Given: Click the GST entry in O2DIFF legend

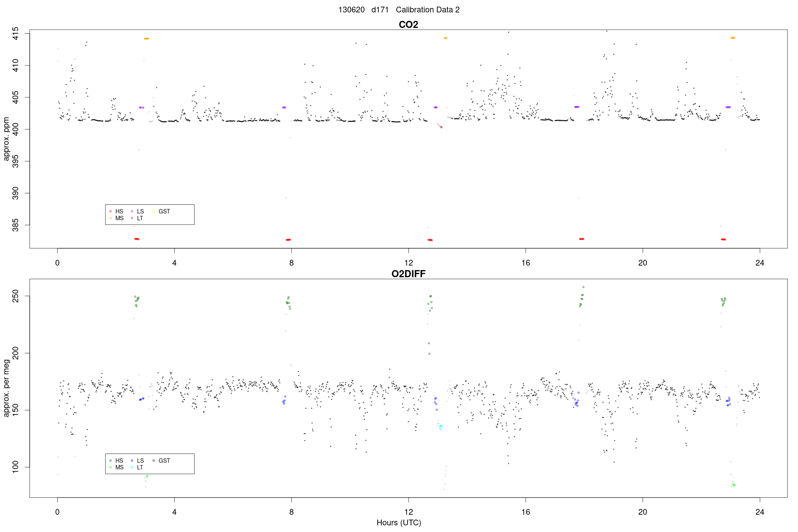Looking at the screenshot, I should coord(161,461).
